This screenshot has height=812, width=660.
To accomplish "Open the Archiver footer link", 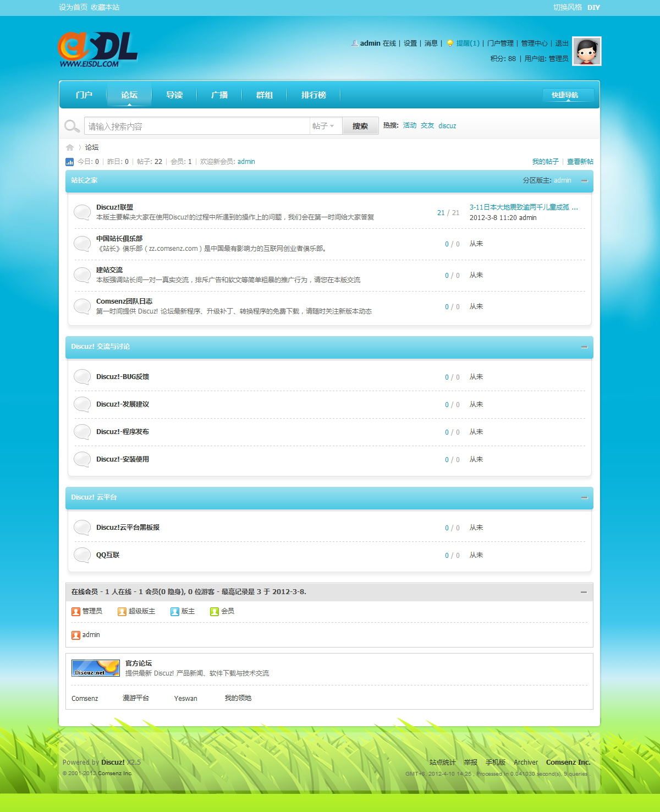I will (x=526, y=762).
